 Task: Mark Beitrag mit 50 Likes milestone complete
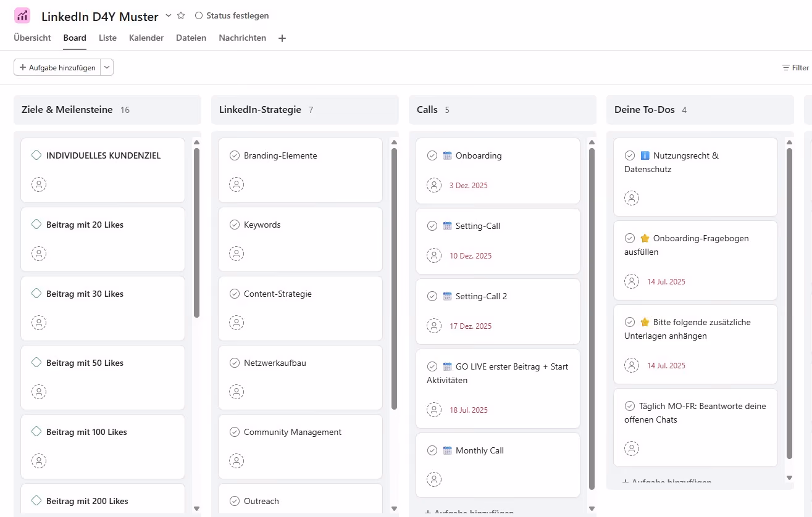[36, 363]
